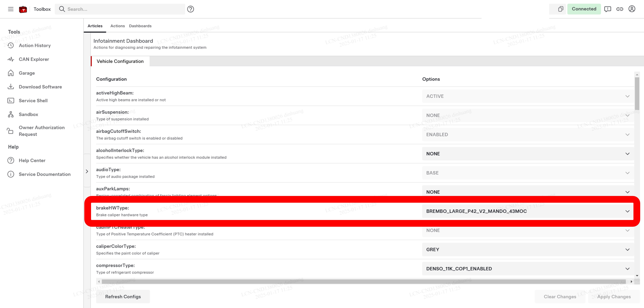Open Sandbox from the sidebar
The image size is (644, 308).
(x=28, y=114)
